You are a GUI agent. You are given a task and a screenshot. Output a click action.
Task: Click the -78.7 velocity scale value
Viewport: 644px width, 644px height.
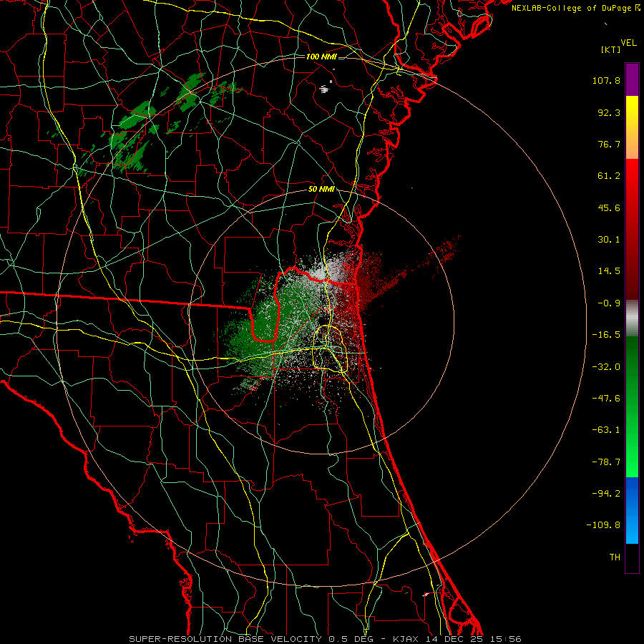606,462
